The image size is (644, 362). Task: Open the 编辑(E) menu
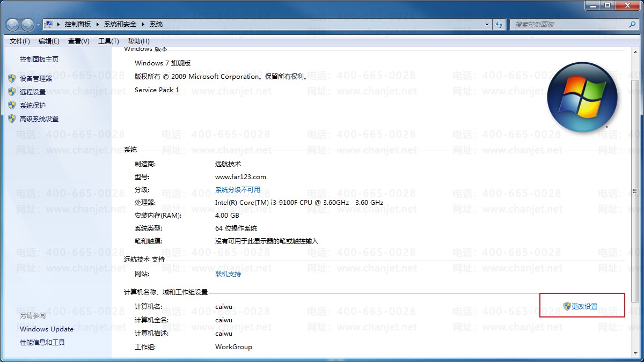pos(49,41)
